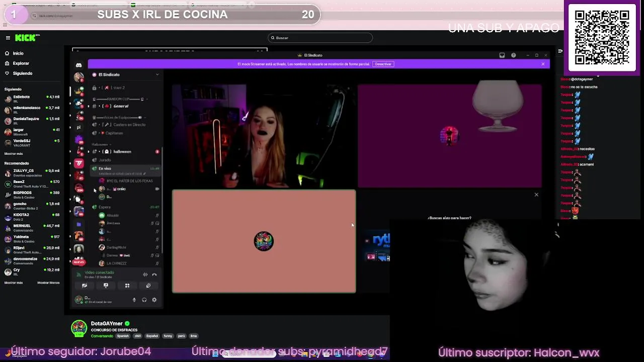Open blue folder in Discord server list
The width and height of the screenshot is (644, 362).
pyautogui.click(x=79, y=224)
